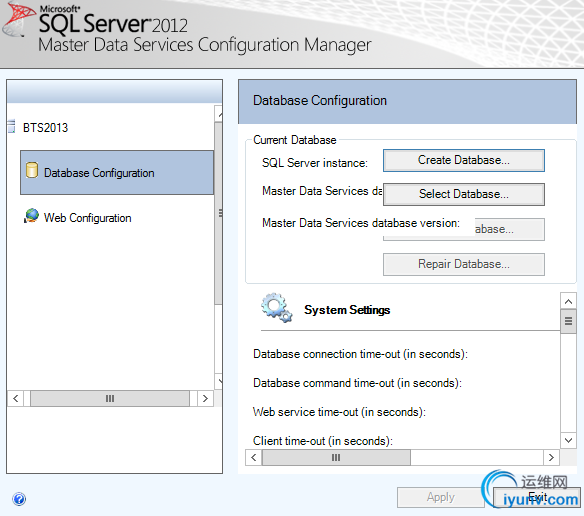Click settings panel horizontal scroll right arrow

click(551, 458)
